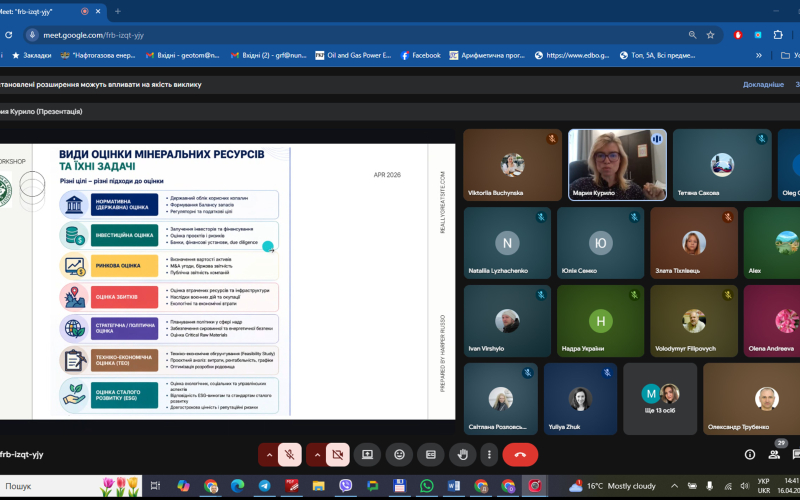Click Юлія Сенко's participant tile
The width and height of the screenshot is (800, 500).
click(601, 243)
